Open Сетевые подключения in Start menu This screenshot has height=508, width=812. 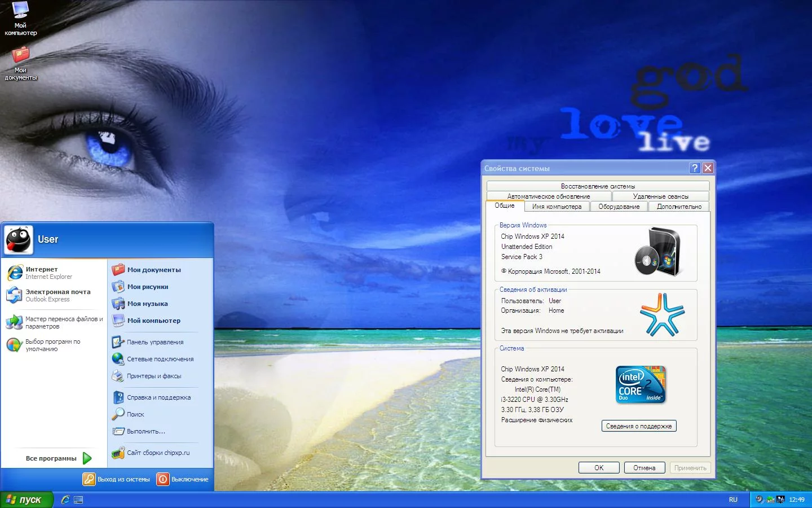click(x=160, y=359)
